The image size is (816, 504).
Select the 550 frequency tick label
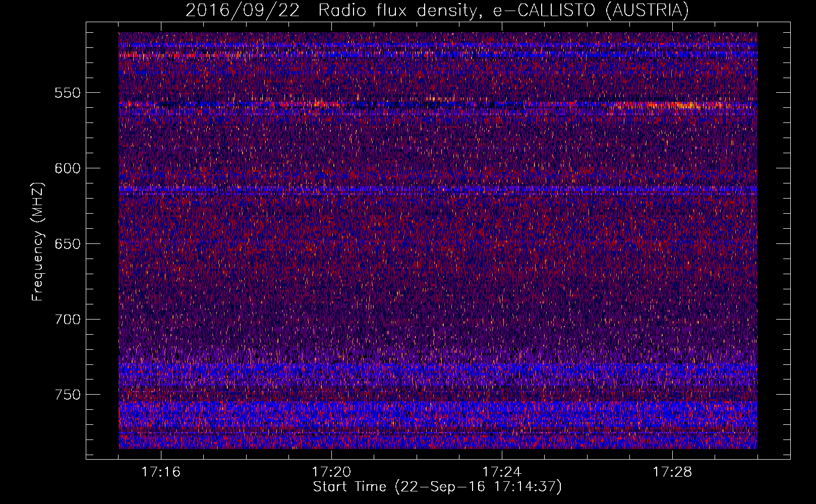point(67,93)
